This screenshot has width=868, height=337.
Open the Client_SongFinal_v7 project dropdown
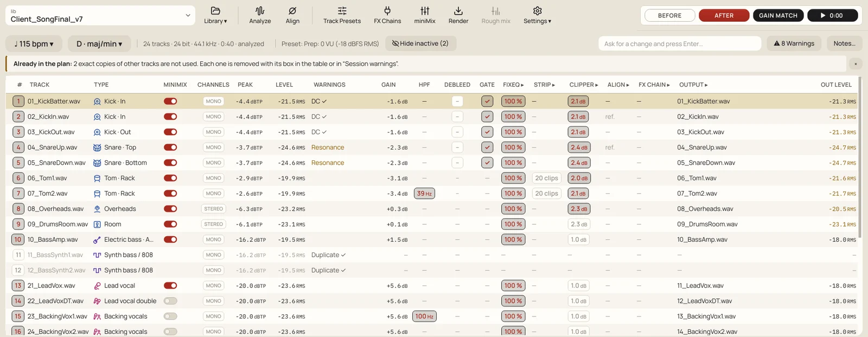[x=100, y=15]
